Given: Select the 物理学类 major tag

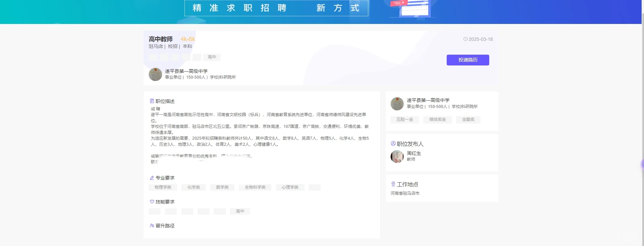Looking at the screenshot, I should [163, 187].
